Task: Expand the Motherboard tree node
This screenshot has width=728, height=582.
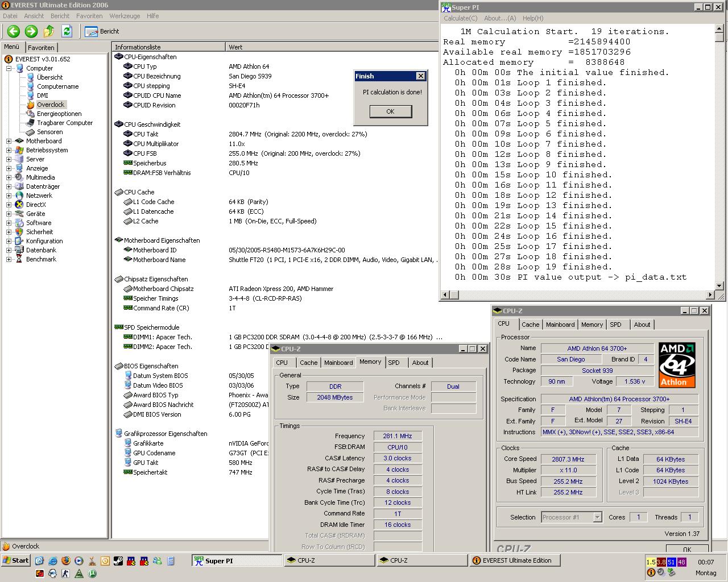Action: pyautogui.click(x=9, y=141)
